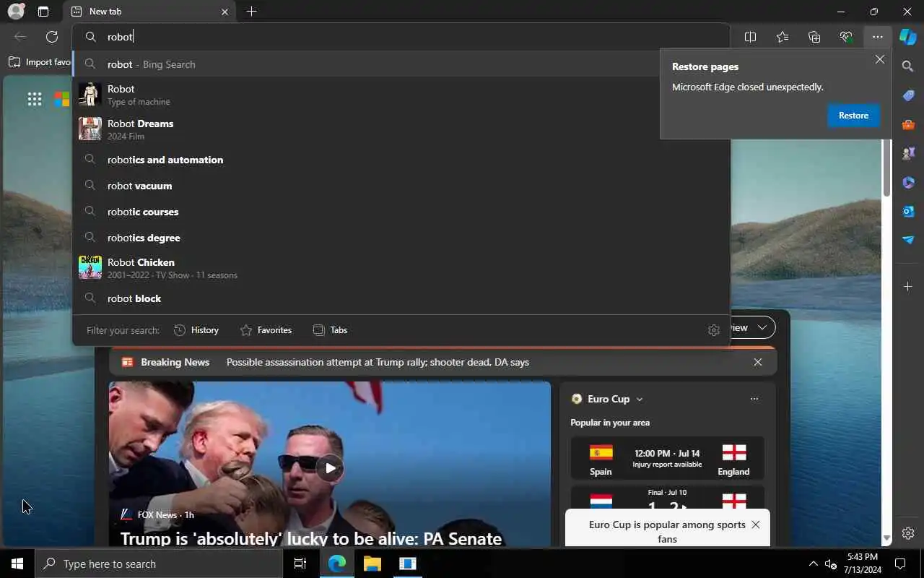Viewport: 924px width, 578px height.
Task: Show hidden system tray icons
Action: (813, 564)
